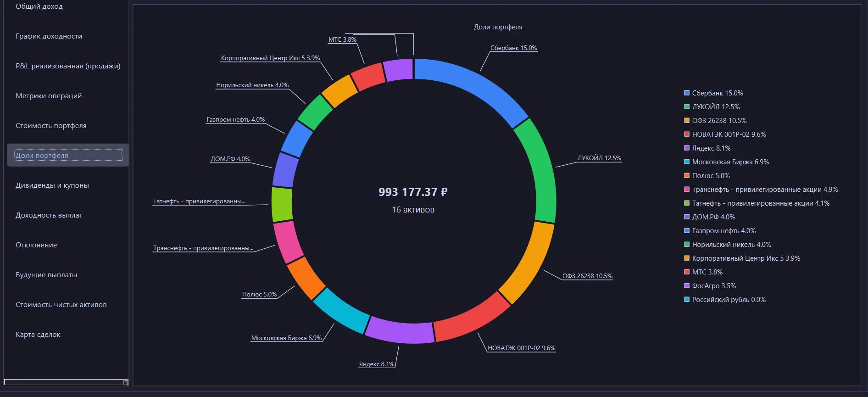Click the blue square beside Сбербанк 15.0% in legend
Screen dimensions: 868x397
point(687,93)
